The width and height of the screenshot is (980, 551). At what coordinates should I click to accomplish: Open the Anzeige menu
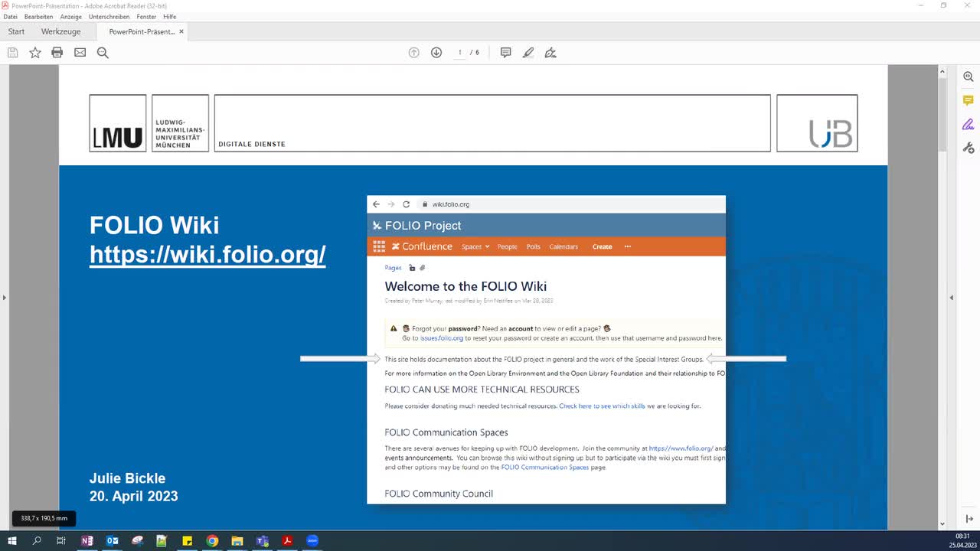pos(70,17)
